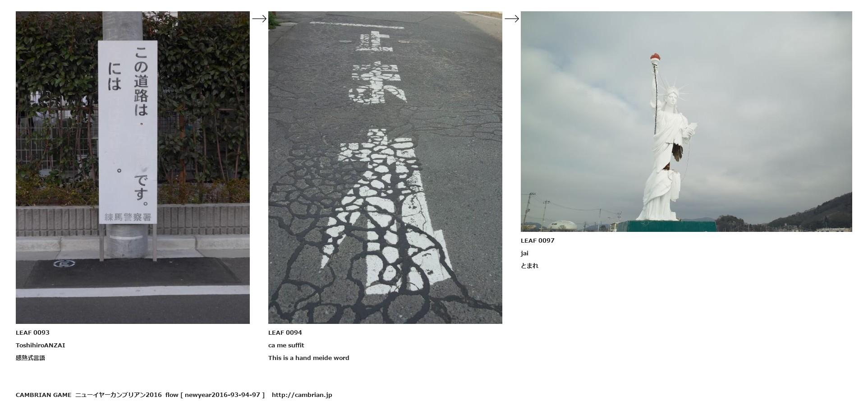Click the caption 感熱式言語

point(30,358)
